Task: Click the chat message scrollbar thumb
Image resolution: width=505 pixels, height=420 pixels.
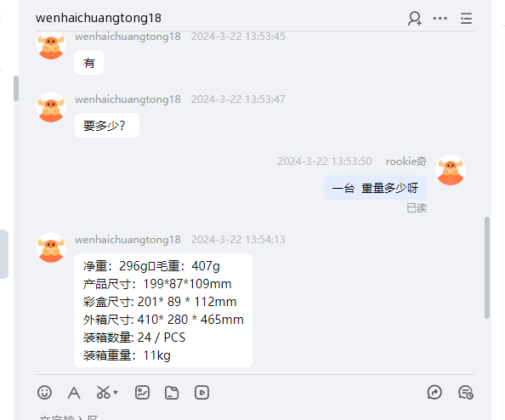Action: pyautogui.click(x=487, y=268)
